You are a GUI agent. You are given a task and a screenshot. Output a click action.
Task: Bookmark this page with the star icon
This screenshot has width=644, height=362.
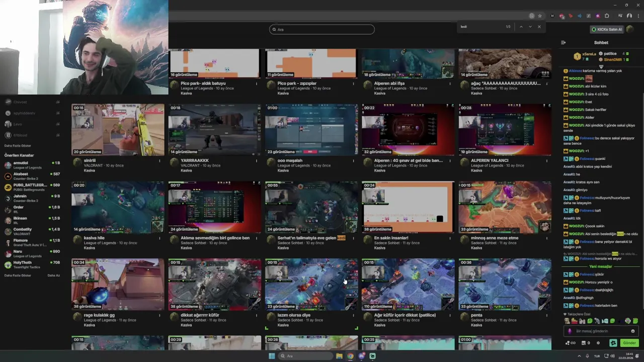pos(540,16)
